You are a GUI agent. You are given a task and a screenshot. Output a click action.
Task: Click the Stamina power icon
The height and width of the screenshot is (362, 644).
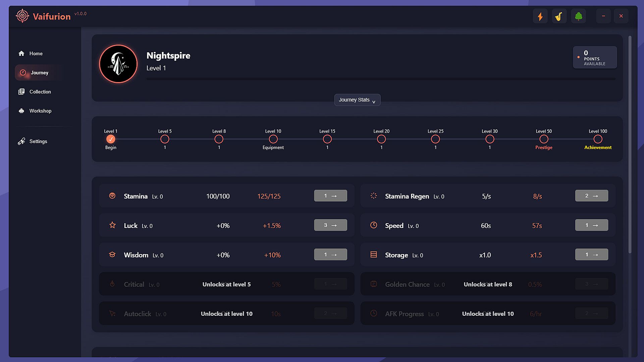pos(112,196)
